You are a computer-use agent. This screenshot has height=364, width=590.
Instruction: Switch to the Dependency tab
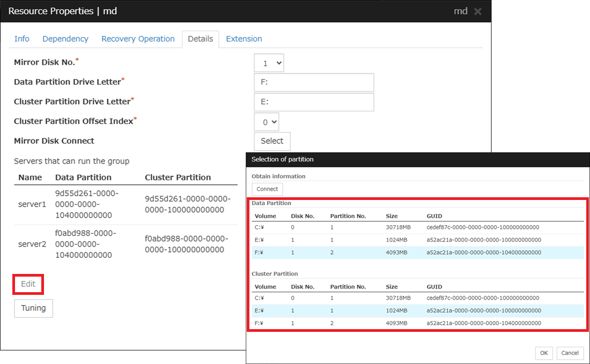tap(65, 39)
